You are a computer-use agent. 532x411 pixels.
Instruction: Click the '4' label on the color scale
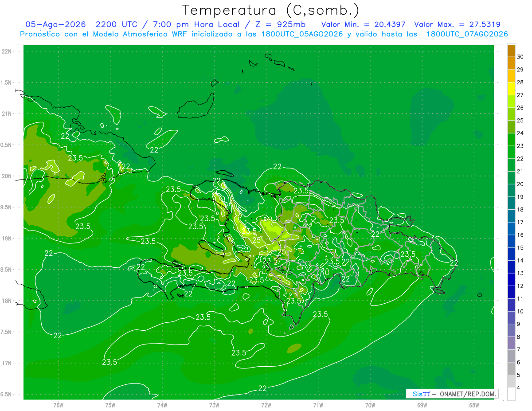point(519,388)
